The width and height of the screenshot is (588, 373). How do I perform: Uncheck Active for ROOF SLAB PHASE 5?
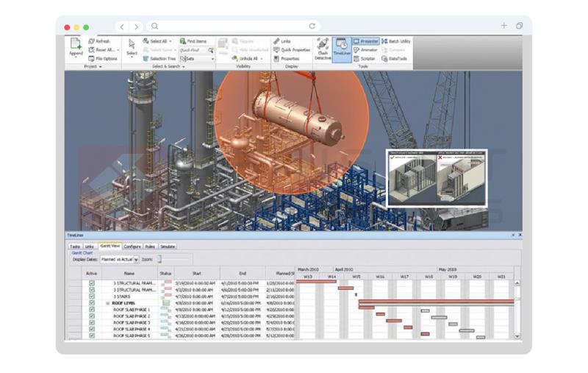click(92, 335)
